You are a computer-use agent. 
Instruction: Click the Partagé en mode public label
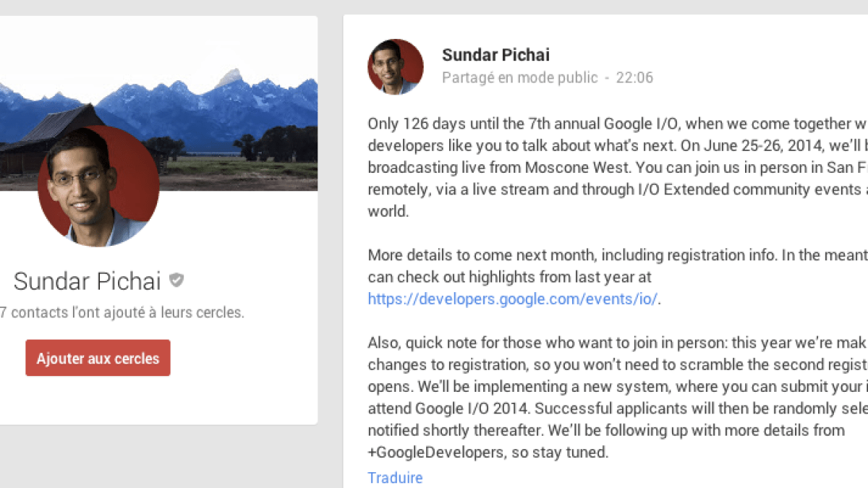pos(519,77)
